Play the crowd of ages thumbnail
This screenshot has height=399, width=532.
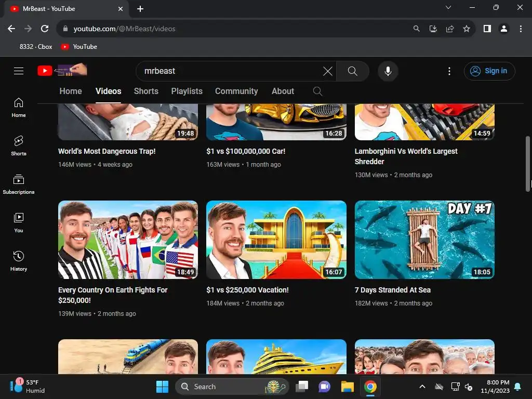424,356
